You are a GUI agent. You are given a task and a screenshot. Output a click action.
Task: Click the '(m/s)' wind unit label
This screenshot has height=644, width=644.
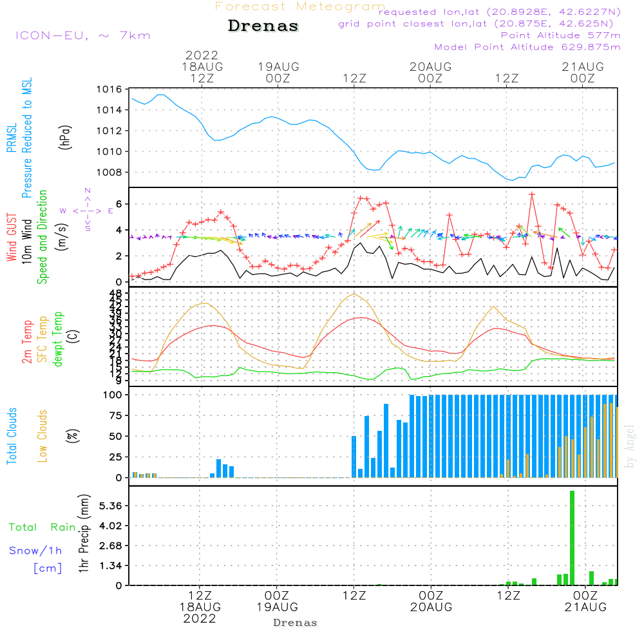62,237
